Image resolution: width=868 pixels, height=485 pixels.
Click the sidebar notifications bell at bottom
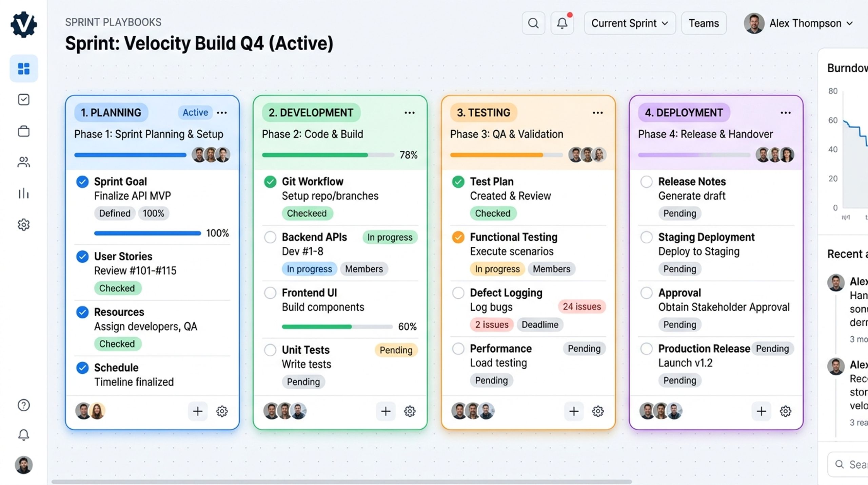pyautogui.click(x=24, y=435)
